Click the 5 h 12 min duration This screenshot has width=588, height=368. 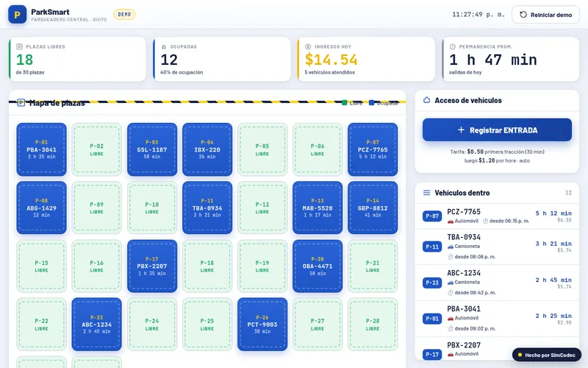coord(553,213)
